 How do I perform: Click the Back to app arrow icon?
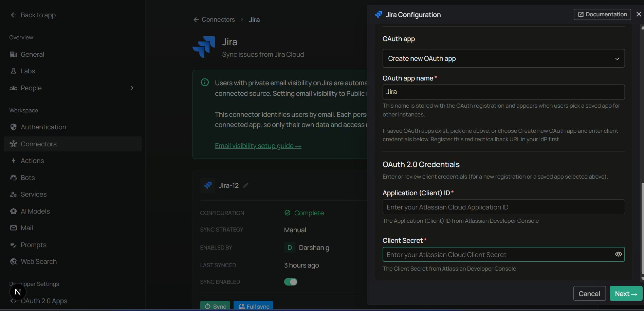pyautogui.click(x=13, y=15)
